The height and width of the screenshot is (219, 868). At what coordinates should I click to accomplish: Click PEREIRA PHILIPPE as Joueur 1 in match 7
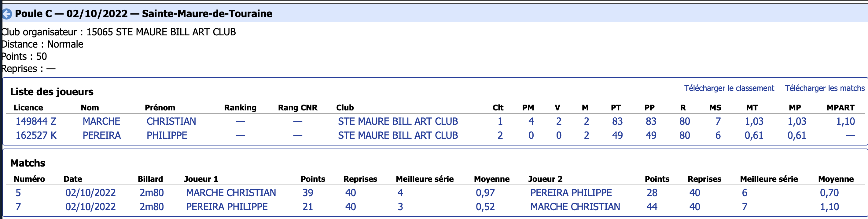click(227, 206)
